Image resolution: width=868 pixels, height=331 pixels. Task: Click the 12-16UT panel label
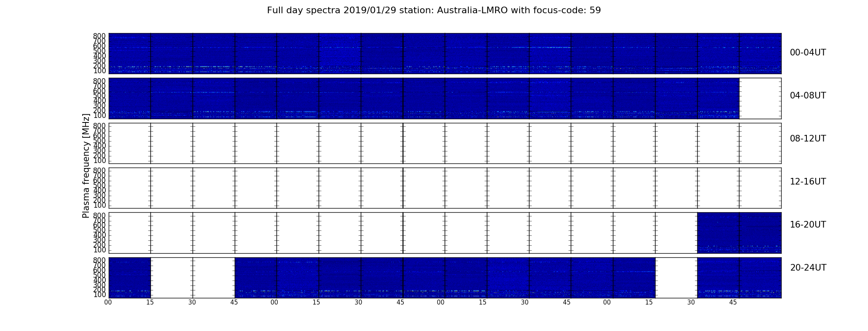pyautogui.click(x=808, y=182)
